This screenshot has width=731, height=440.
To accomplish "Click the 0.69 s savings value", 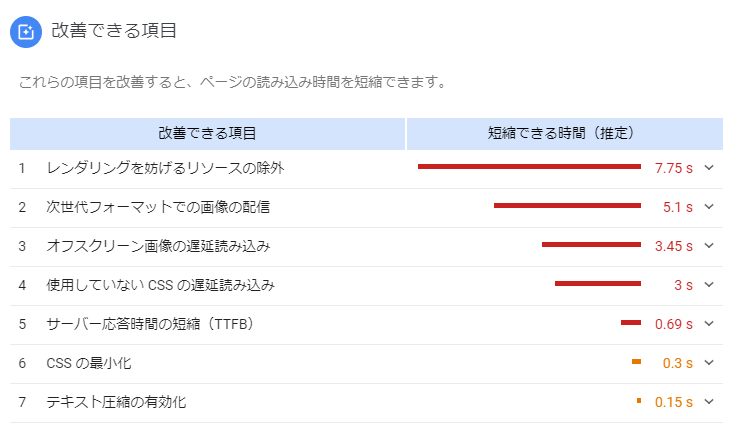I will [x=674, y=324].
